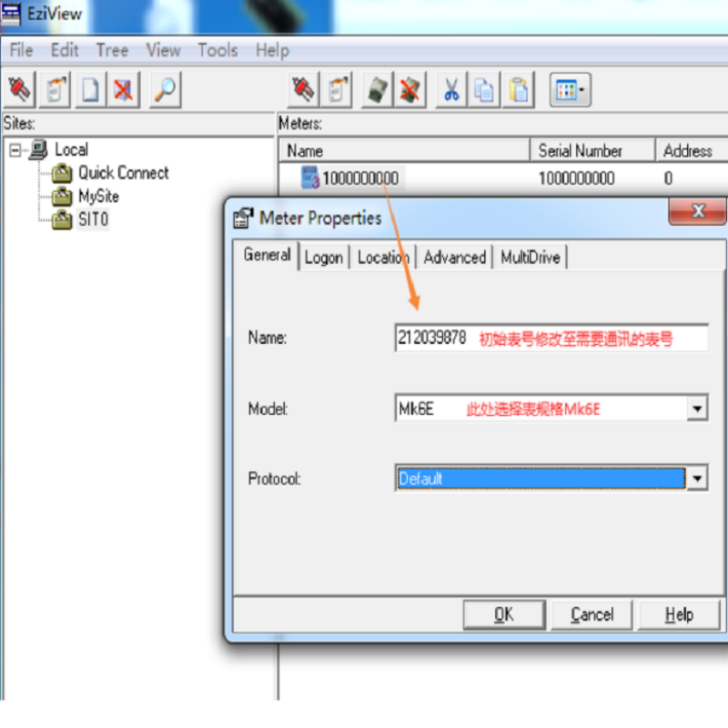Expand the Protocol dropdown arrow
728x728 pixels.
(x=697, y=479)
